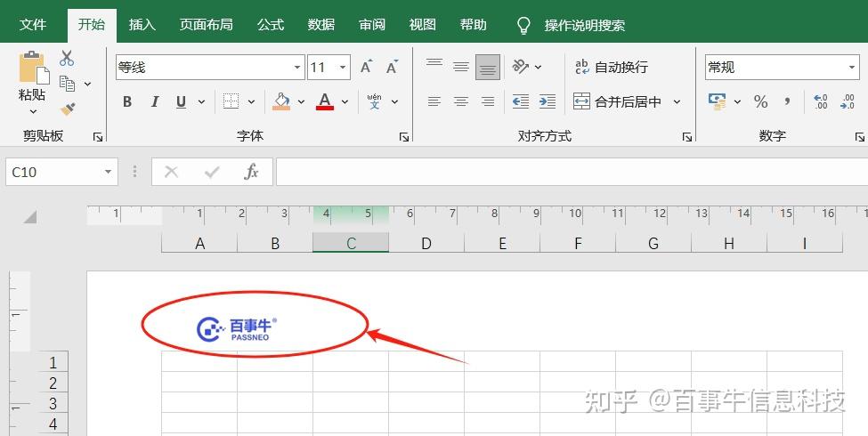
Task: Expand font color palette arrow
Action: (x=345, y=101)
